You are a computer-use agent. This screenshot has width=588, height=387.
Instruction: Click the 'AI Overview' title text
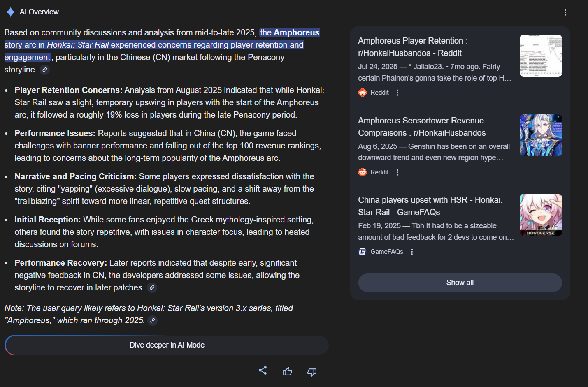click(39, 12)
